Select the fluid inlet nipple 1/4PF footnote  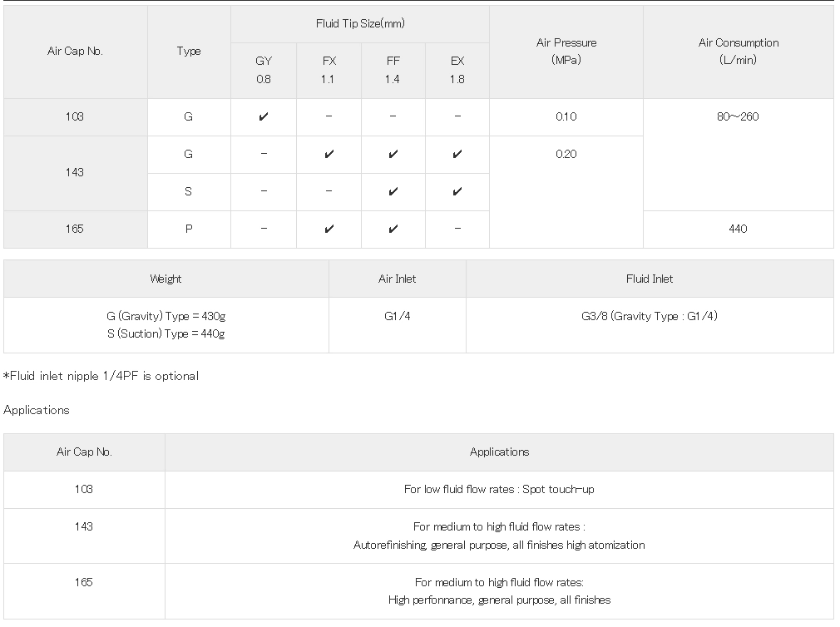point(101,377)
